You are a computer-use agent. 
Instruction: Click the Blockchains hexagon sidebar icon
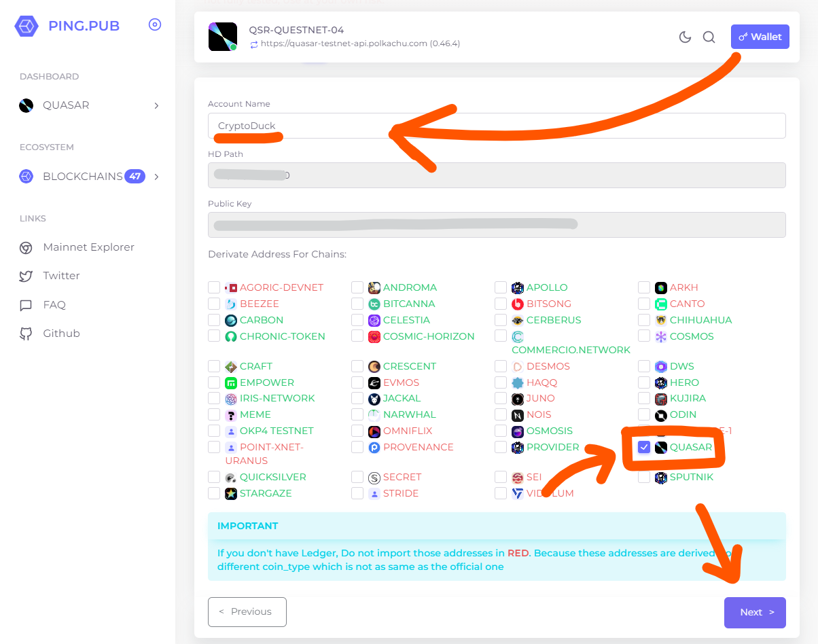tap(26, 177)
